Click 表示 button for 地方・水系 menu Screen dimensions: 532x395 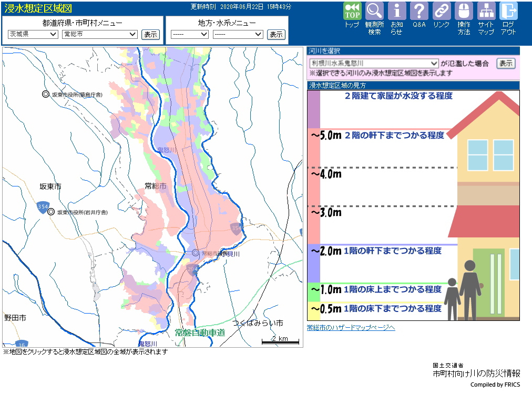coord(276,34)
